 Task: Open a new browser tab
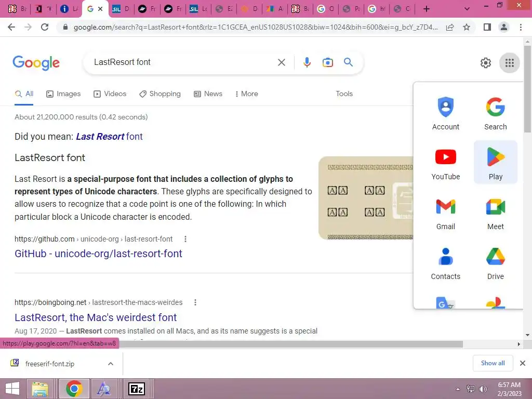pyautogui.click(x=427, y=9)
